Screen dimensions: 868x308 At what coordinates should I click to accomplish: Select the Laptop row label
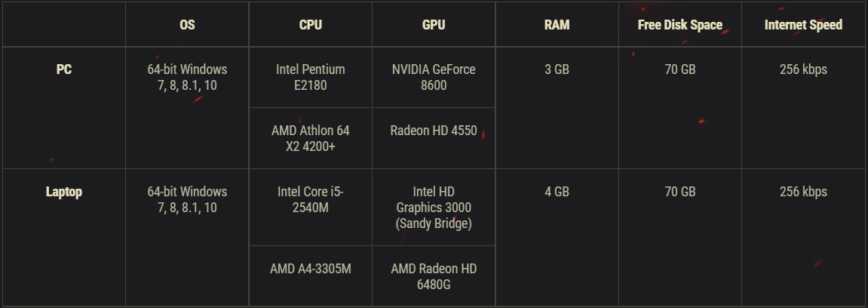point(64,192)
